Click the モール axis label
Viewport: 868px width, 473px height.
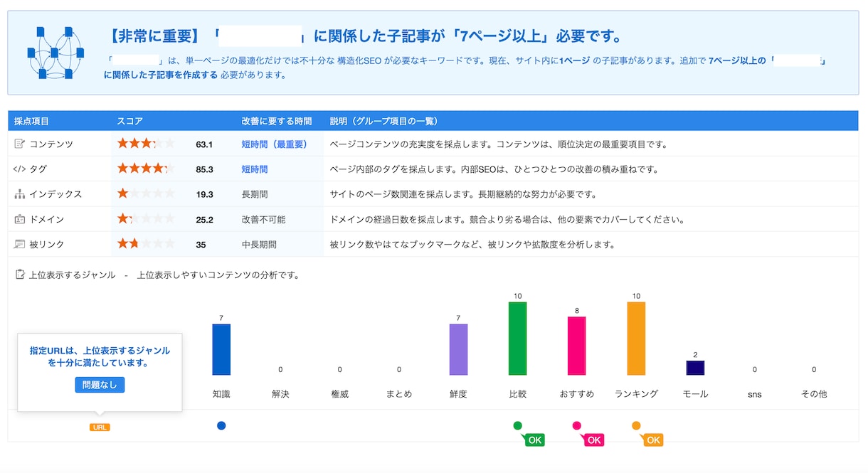pos(695,394)
